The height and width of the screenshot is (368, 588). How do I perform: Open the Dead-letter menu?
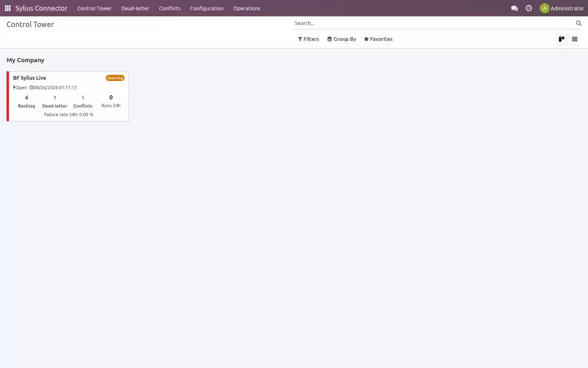135,8
